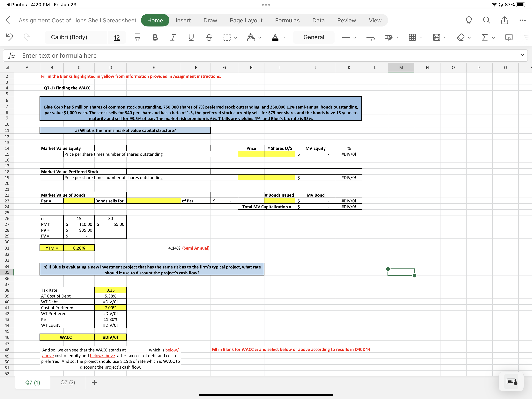
Task: Expand the clear options dropdown arrow
Action: [469, 38]
